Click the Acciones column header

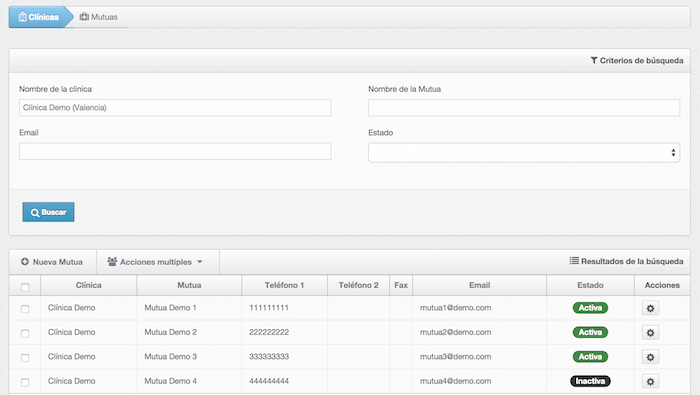pos(662,285)
